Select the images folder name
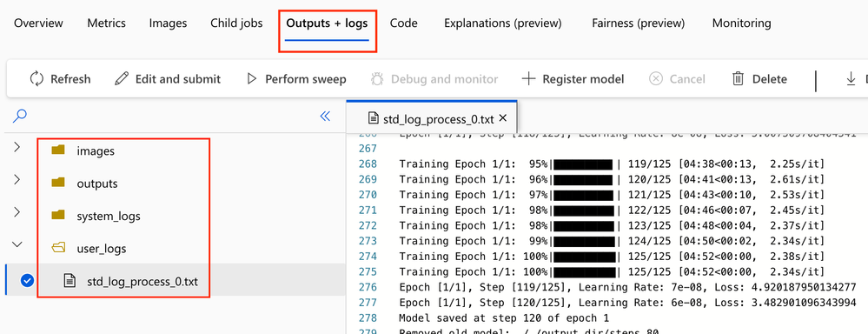This screenshot has width=868, height=334. 96,150
